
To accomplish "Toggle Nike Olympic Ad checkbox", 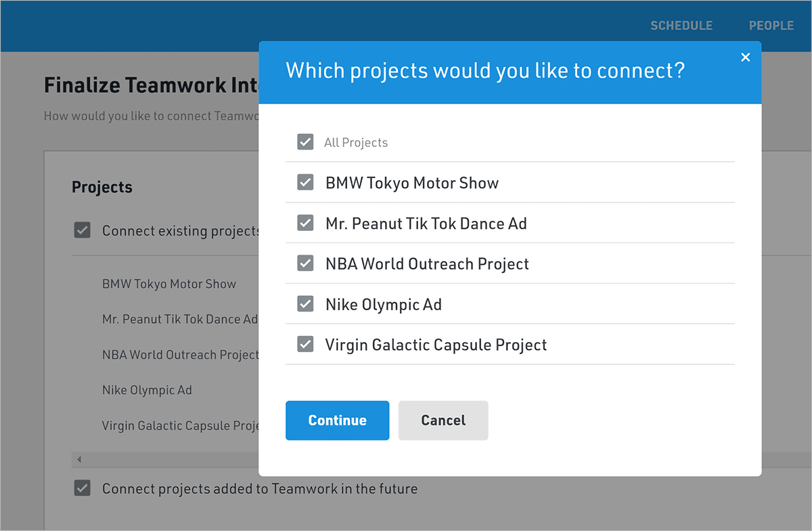I will pos(305,304).
